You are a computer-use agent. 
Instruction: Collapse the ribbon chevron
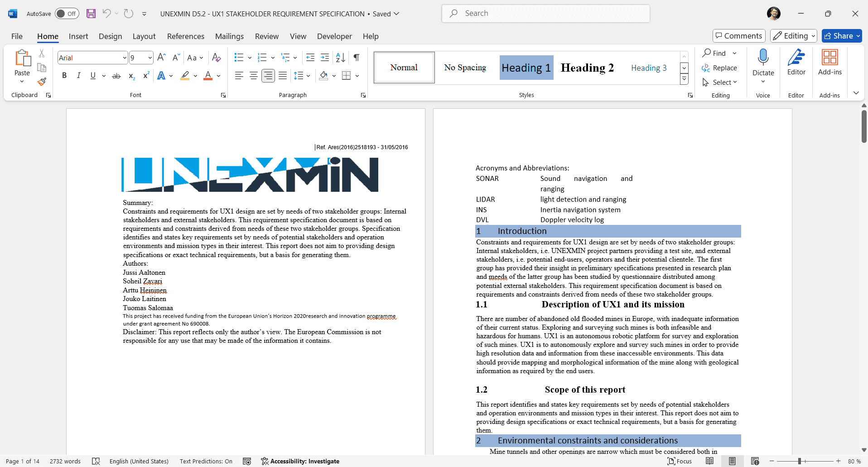pyautogui.click(x=856, y=93)
